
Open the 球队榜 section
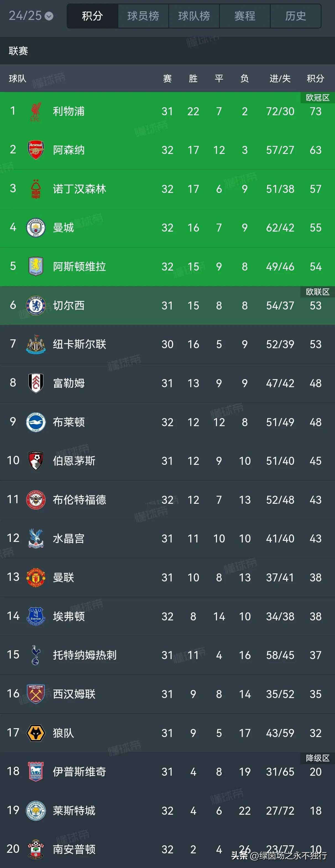coord(194,15)
